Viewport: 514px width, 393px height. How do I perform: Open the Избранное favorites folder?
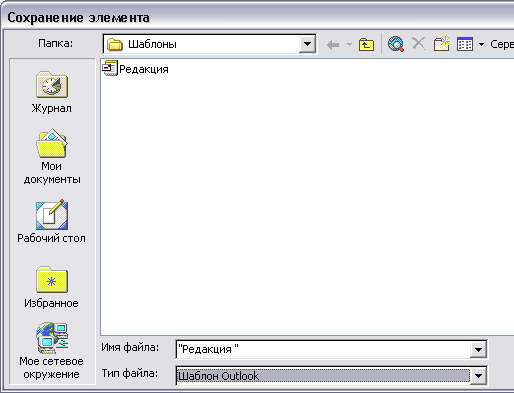(52, 287)
